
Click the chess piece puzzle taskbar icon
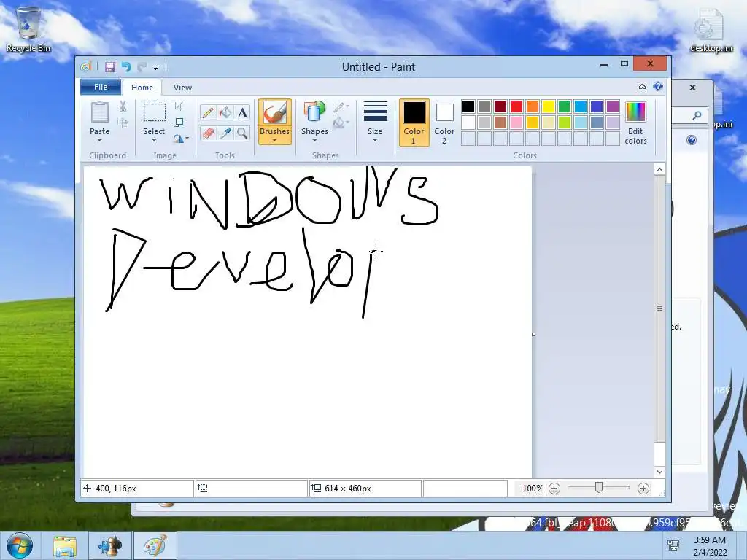(x=110, y=545)
